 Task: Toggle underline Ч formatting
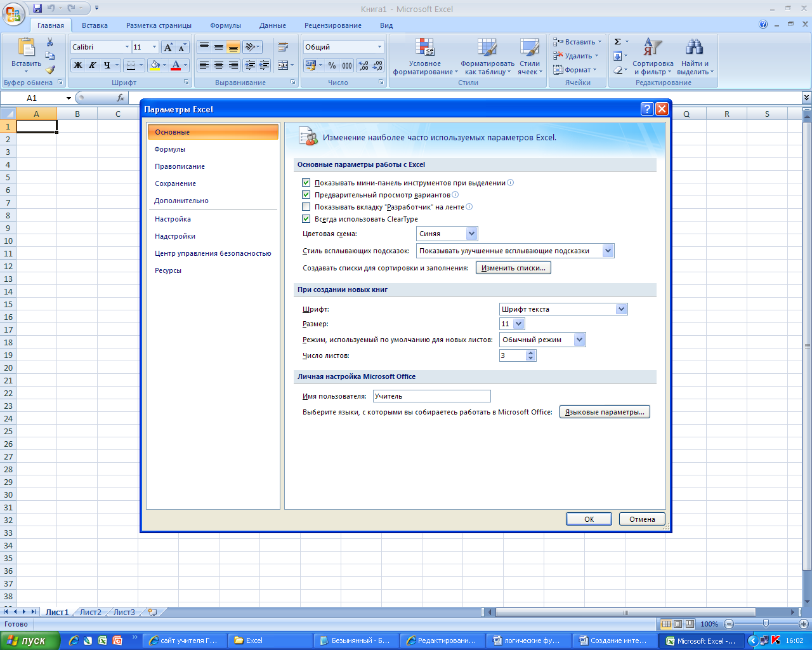coord(107,65)
